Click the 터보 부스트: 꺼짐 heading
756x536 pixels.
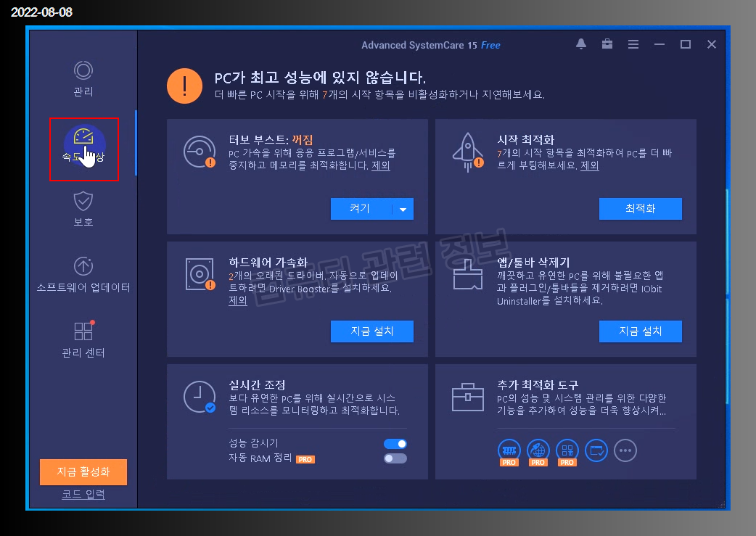pos(271,140)
